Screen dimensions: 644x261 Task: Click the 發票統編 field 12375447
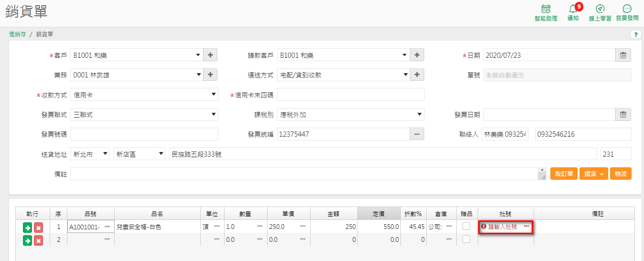(x=343, y=134)
